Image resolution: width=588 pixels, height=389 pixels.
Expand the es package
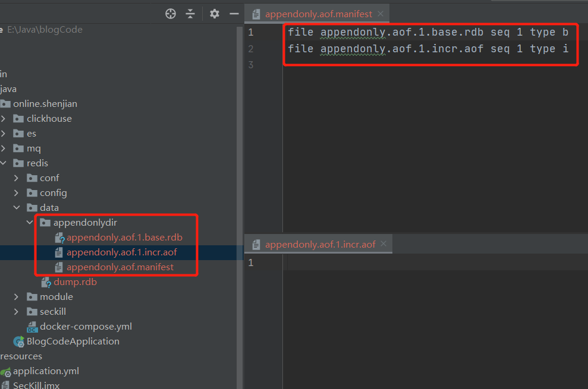pos(4,134)
